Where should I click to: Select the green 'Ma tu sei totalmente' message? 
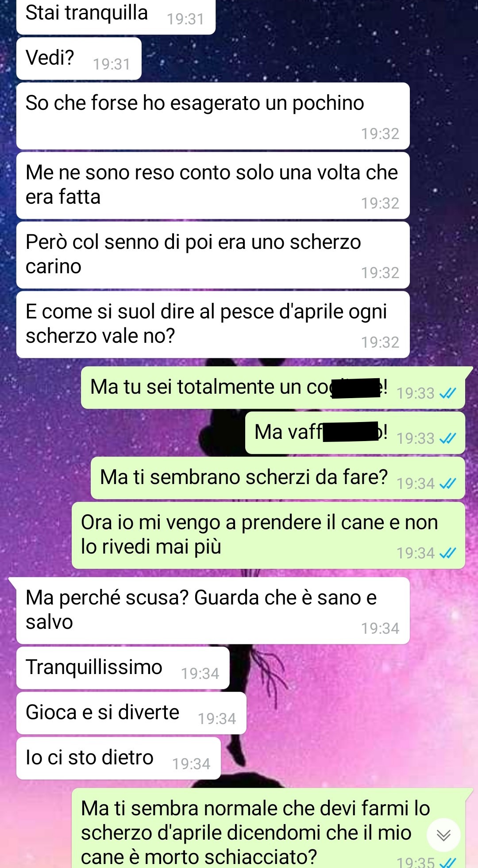273,387
